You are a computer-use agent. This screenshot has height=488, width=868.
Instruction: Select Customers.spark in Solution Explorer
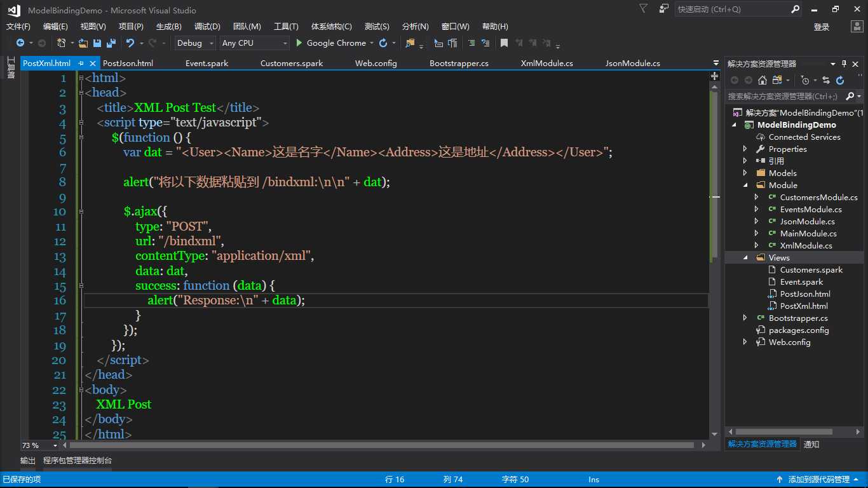pyautogui.click(x=811, y=269)
